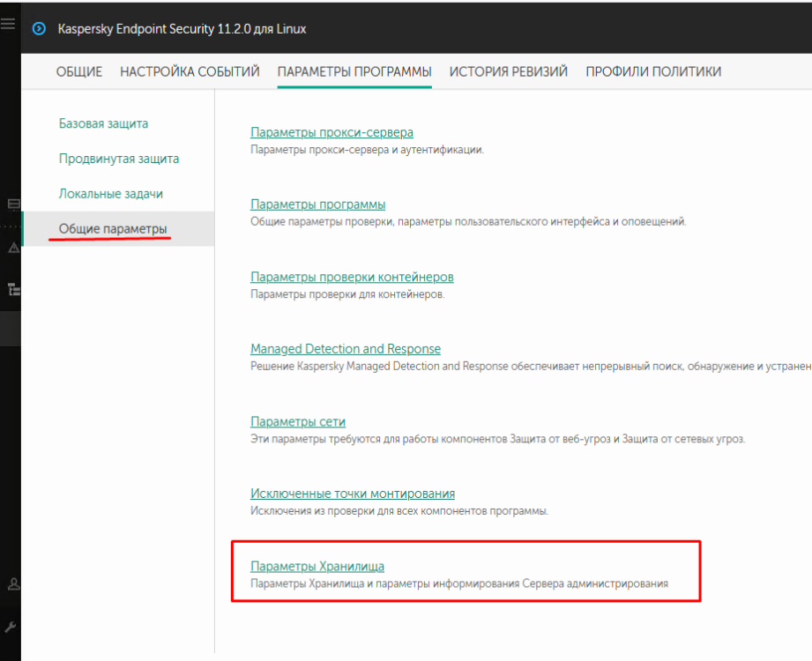Viewport: 812px width, 661px height.
Task: Click the description starting 'Эти параметры требуются'
Action: [497, 439]
